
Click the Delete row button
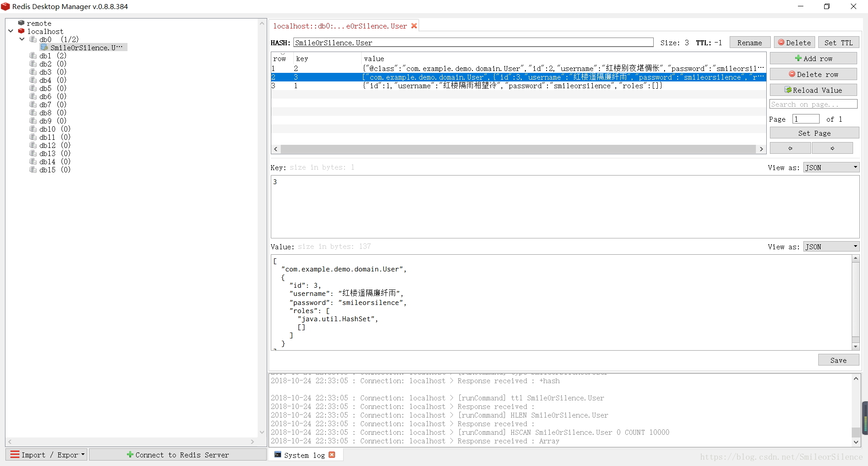pyautogui.click(x=813, y=74)
